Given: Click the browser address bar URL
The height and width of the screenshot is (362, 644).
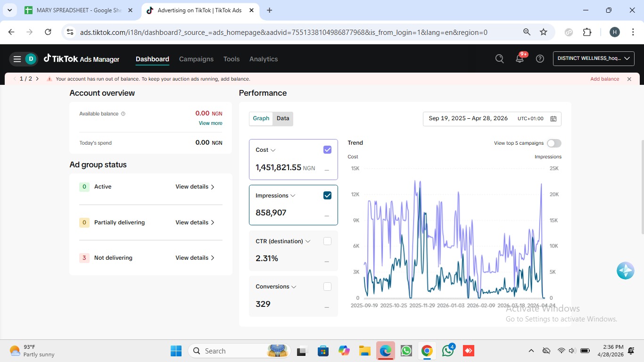Looking at the screenshot, I should click(x=283, y=32).
